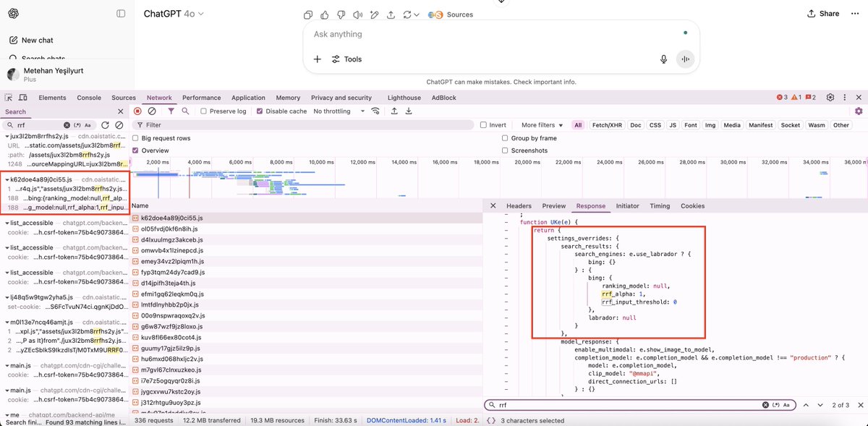
Task: Click the read aloud speaker icon
Action: (x=357, y=13)
